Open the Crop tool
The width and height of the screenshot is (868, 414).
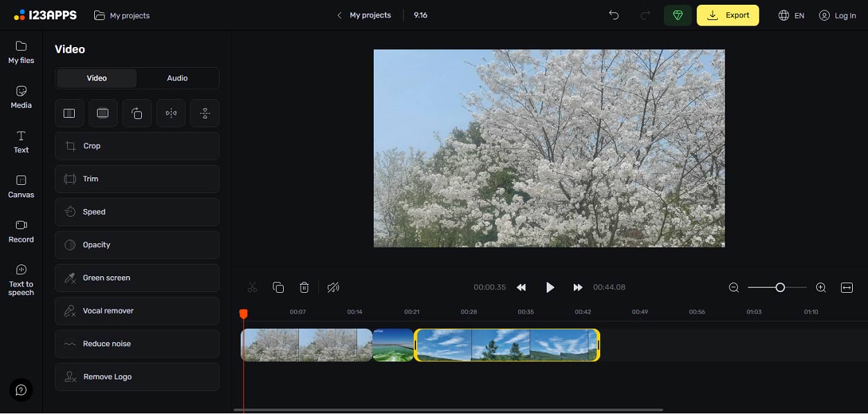[x=136, y=145]
